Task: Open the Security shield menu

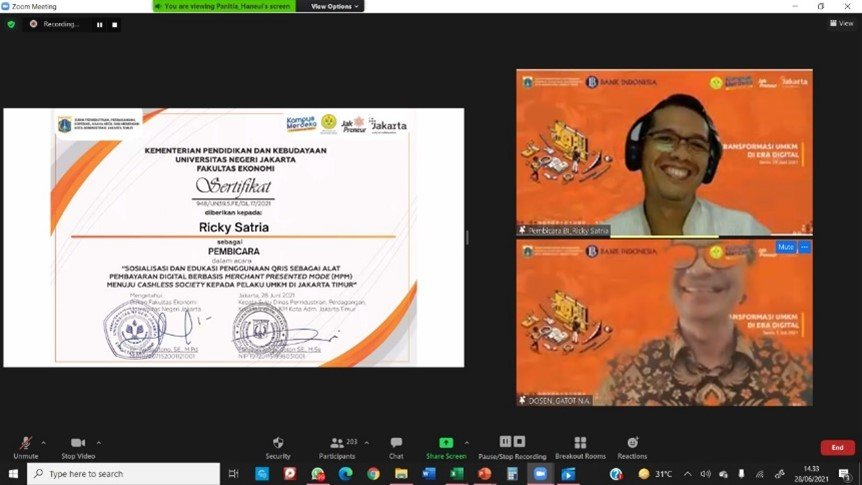Action: 278,448
